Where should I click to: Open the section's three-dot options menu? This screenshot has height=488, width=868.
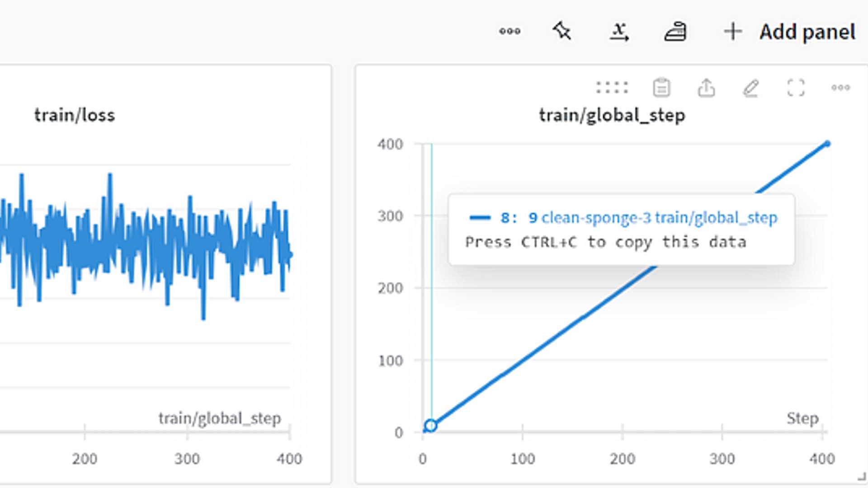[x=509, y=31]
